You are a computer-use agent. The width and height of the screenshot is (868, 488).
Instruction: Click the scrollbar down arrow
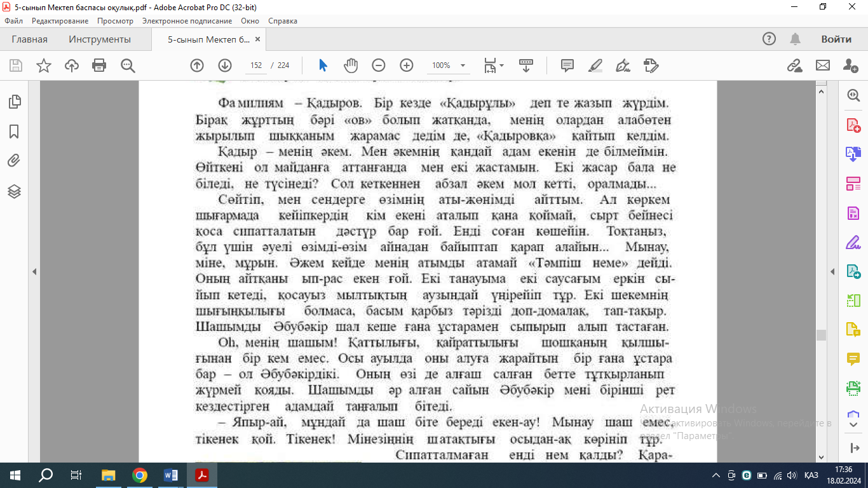pyautogui.click(x=822, y=457)
